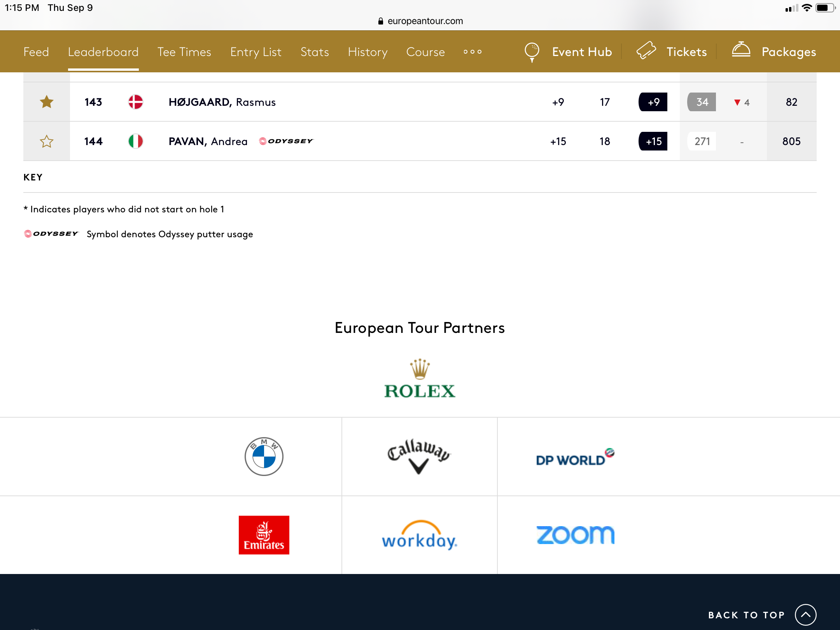
Task: Tap the lock icon in address bar
Action: [380, 21]
